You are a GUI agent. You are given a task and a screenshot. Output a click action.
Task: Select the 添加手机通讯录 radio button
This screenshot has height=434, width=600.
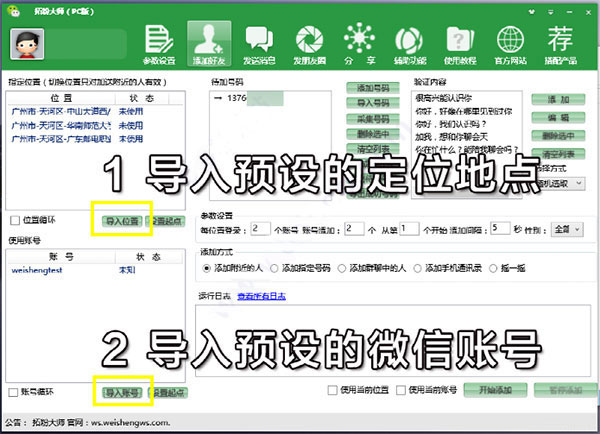[x=417, y=268]
